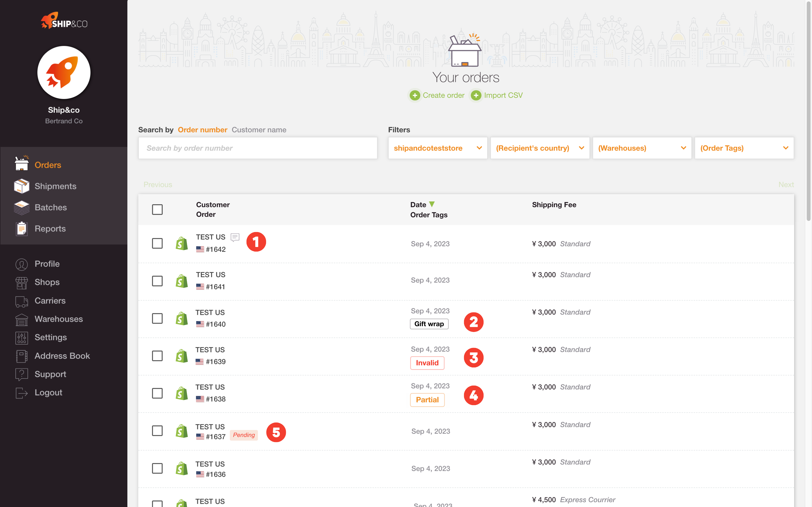Click the green plus icon for Create order
Viewport: 812px width, 507px height.
coord(415,96)
